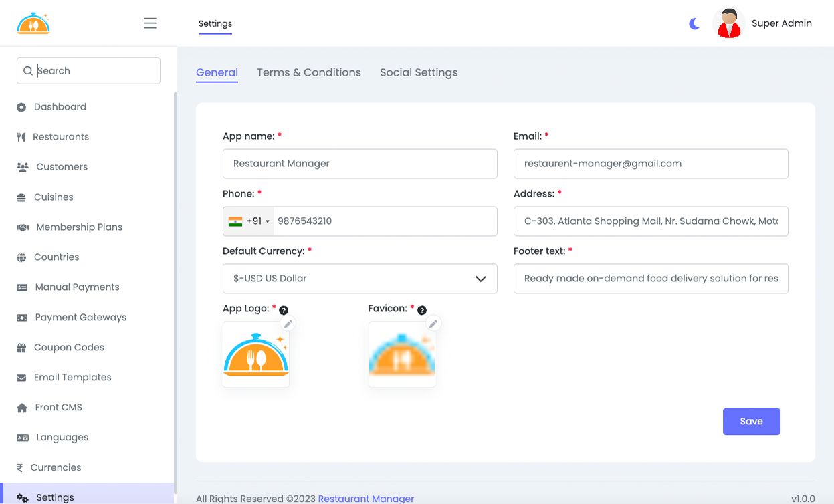
Task: Click the Favicon edit pencil icon
Action: click(433, 324)
